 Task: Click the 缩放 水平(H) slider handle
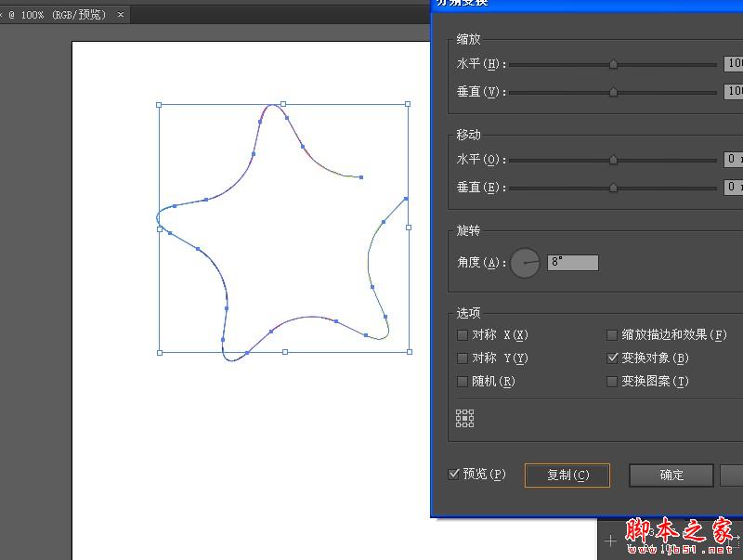pos(613,64)
